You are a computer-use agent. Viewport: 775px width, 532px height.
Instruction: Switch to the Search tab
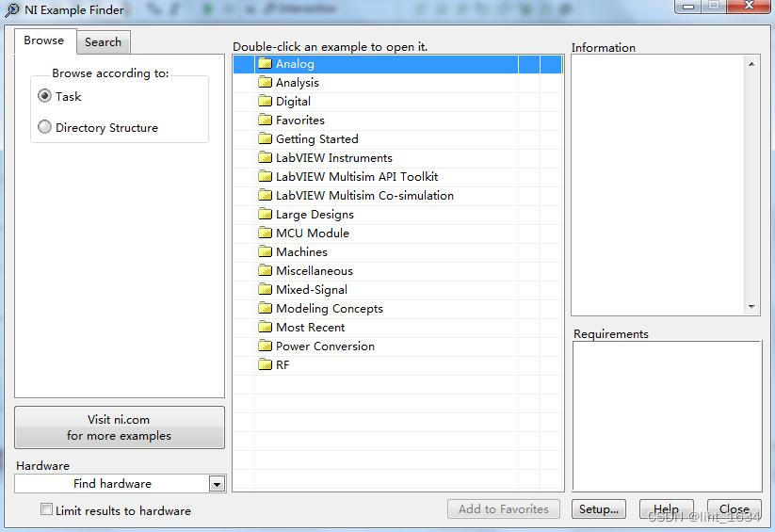(103, 42)
